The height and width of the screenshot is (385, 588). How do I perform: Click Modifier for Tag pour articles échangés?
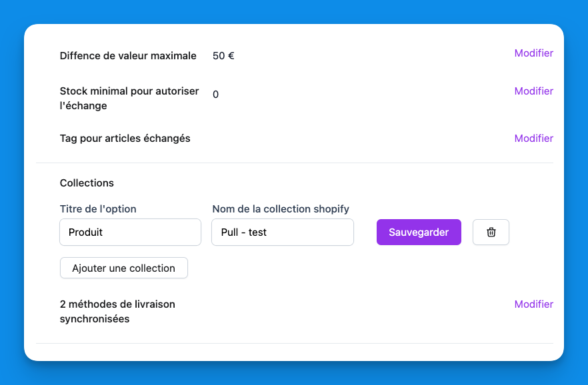[x=533, y=138]
